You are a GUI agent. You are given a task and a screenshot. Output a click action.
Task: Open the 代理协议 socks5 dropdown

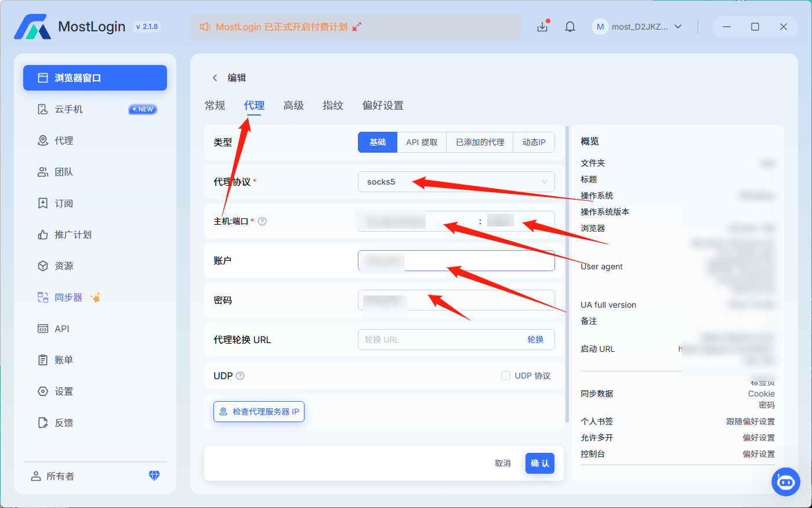[456, 182]
